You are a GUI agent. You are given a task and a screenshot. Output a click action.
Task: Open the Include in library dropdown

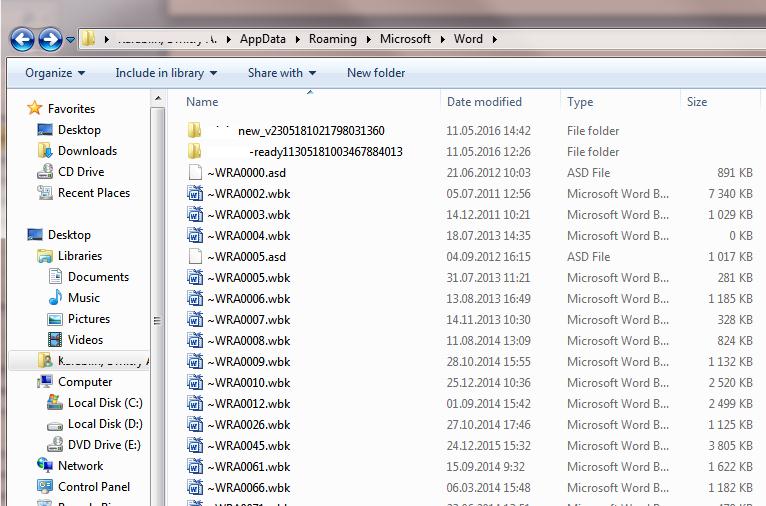point(166,73)
